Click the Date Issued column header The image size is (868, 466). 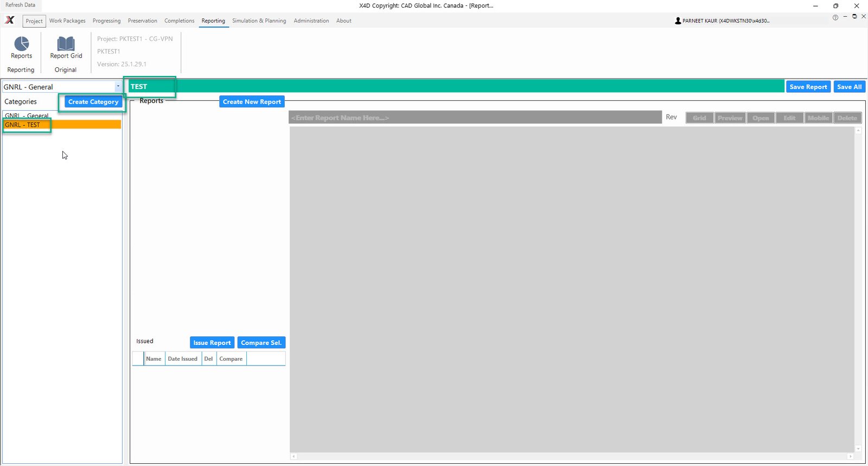[182, 359]
